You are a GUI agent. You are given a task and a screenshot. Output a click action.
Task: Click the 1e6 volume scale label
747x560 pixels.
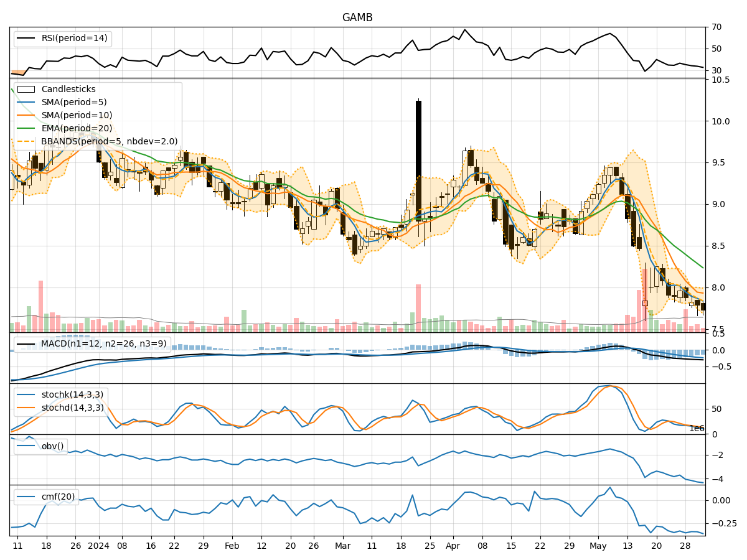click(x=697, y=429)
